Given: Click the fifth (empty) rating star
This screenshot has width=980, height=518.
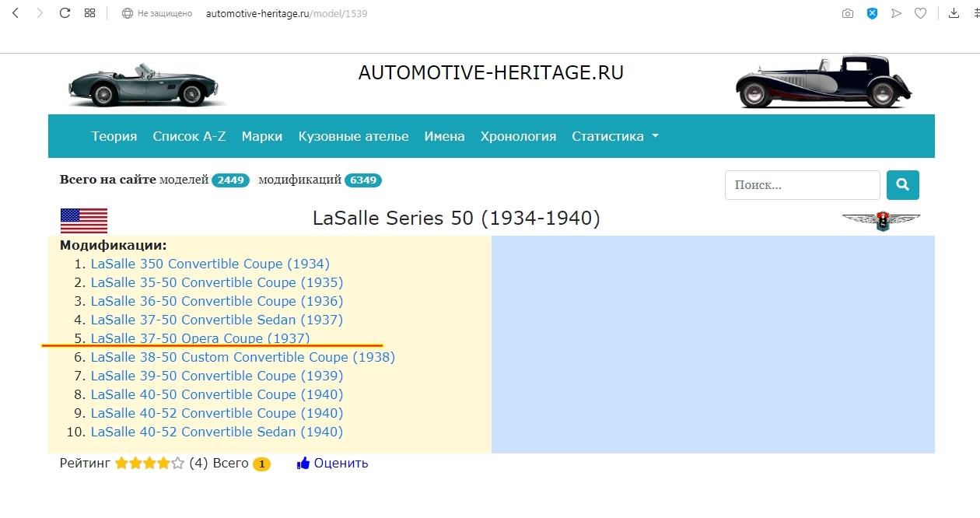Looking at the screenshot, I should 178,464.
